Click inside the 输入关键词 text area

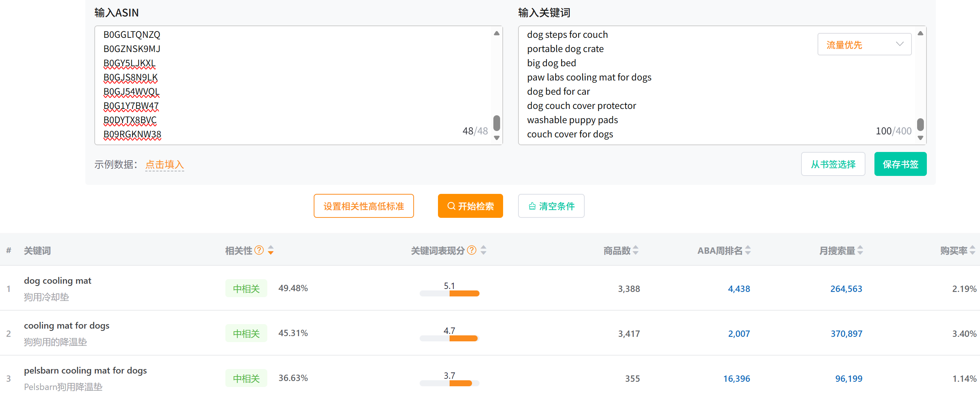click(722, 85)
